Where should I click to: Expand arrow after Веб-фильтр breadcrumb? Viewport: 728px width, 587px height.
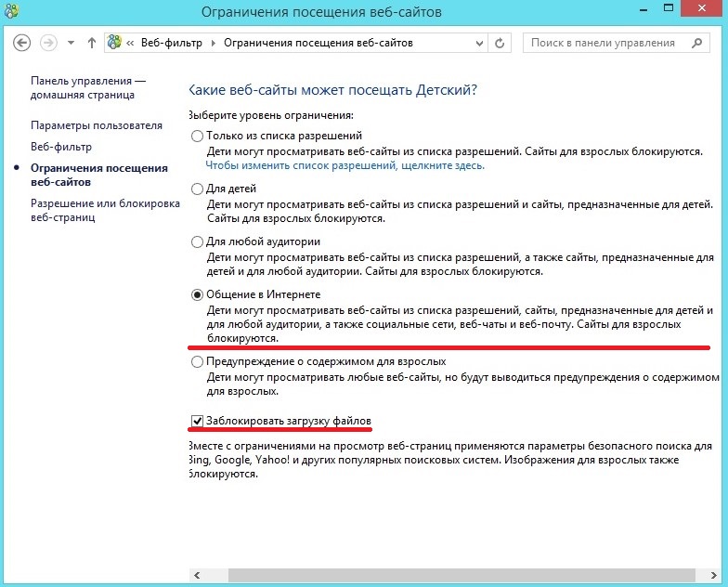[214, 43]
